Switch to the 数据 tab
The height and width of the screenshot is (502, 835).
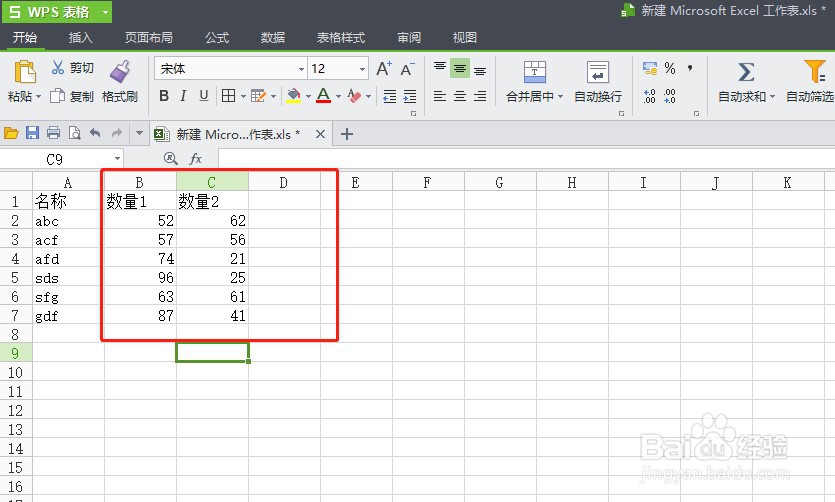(273, 37)
